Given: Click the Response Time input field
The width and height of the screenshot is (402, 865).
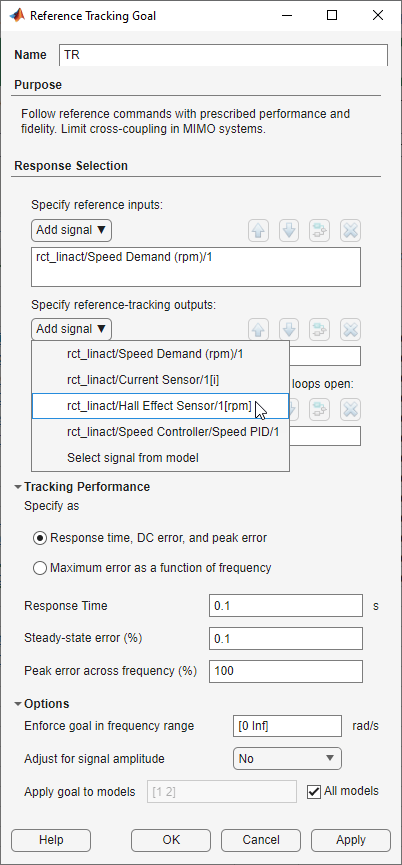Looking at the screenshot, I should 286,606.
